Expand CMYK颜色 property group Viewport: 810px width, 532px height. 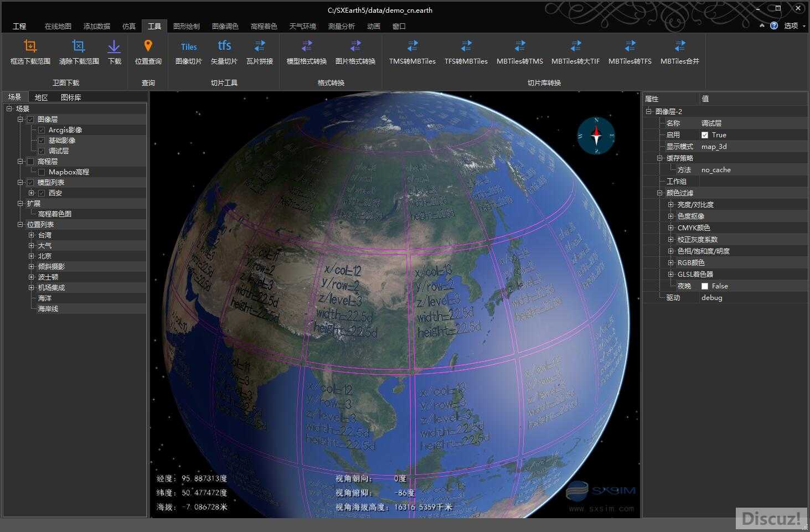[x=670, y=228]
